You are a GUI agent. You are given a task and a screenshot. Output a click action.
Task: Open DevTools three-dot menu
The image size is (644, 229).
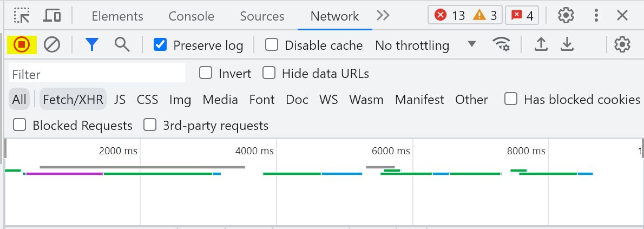(596, 16)
